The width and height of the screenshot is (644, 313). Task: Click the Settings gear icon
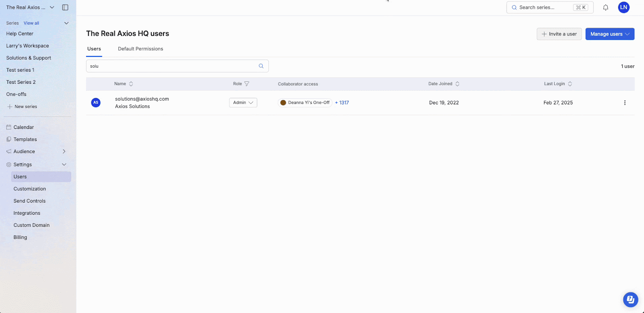coord(9,164)
